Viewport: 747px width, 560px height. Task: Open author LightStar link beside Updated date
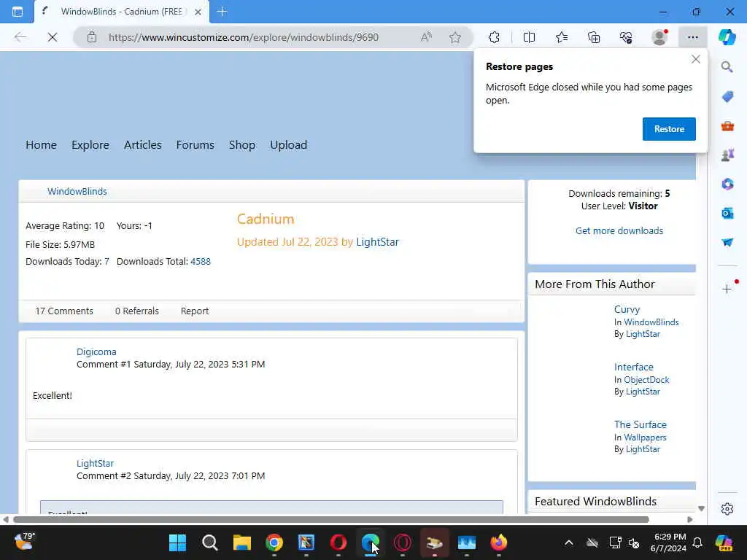click(x=377, y=242)
